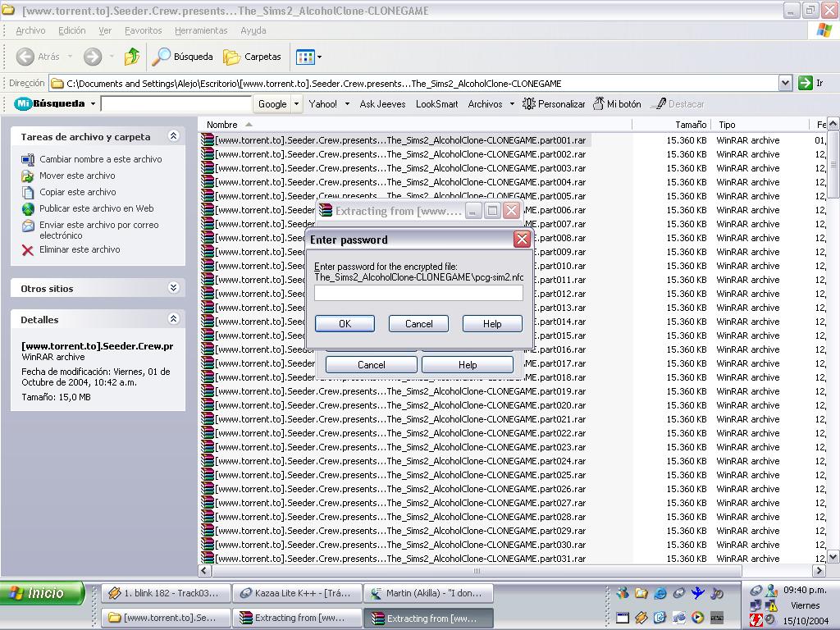The width and height of the screenshot is (840, 630).
Task: Open the Google search dropdown arrow
Action: click(296, 104)
